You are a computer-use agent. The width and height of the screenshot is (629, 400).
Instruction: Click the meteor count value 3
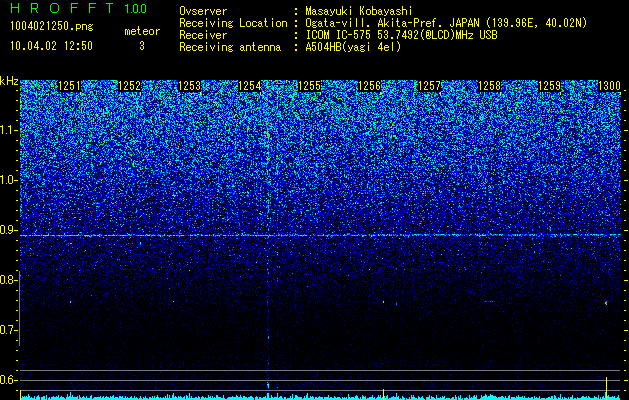click(x=142, y=46)
